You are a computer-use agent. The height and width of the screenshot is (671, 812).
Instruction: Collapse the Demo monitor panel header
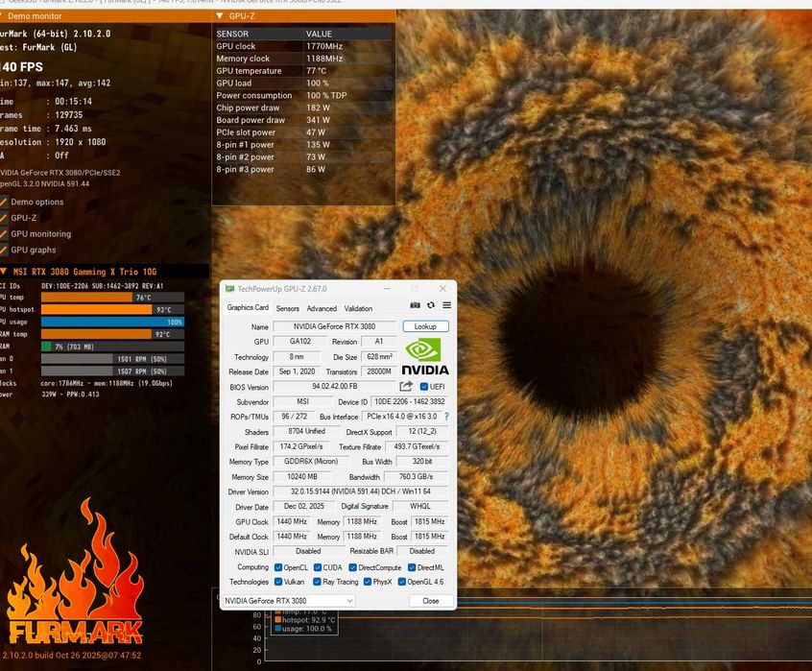[x=106, y=16]
